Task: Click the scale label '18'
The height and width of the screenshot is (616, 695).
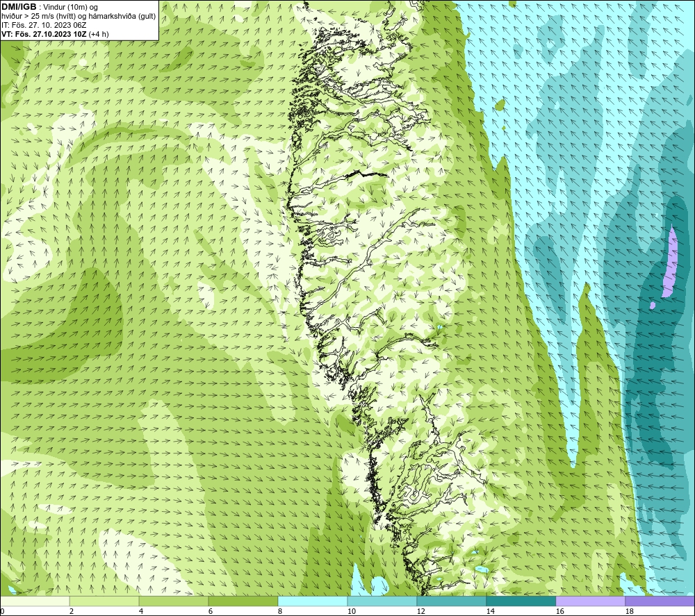Action: click(630, 611)
